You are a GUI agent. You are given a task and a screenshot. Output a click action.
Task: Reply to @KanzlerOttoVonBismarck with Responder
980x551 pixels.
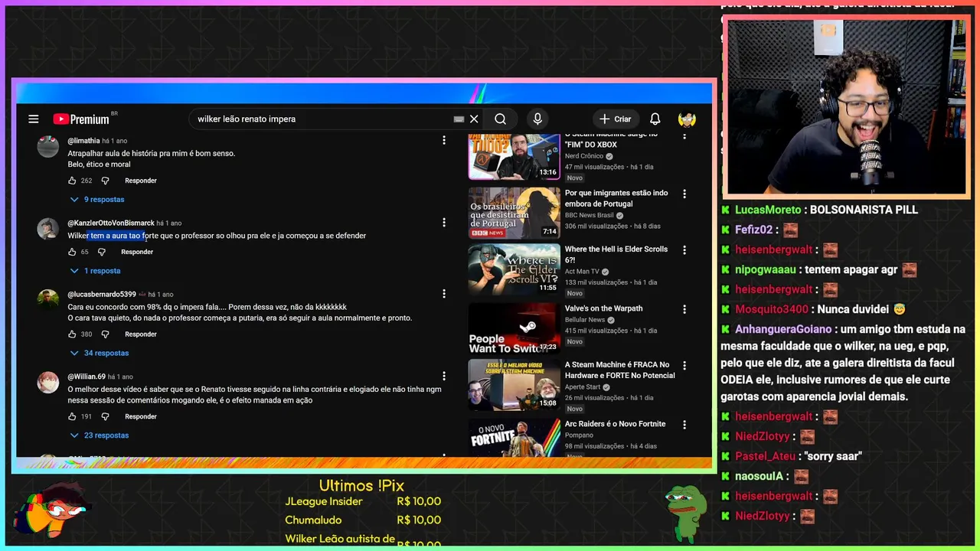click(x=137, y=252)
